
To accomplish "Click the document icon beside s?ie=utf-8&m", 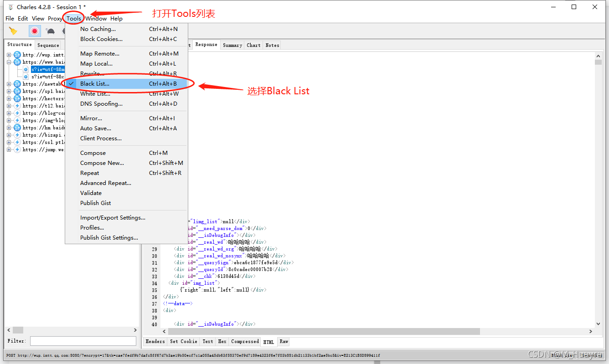I will click(x=26, y=69).
